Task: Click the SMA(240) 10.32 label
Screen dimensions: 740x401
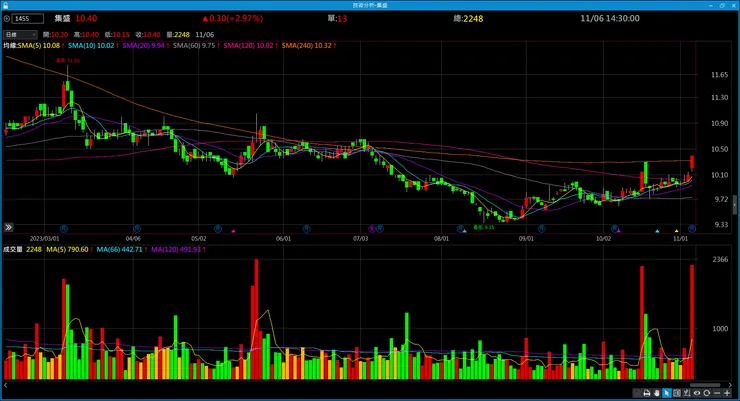Action: pos(306,46)
